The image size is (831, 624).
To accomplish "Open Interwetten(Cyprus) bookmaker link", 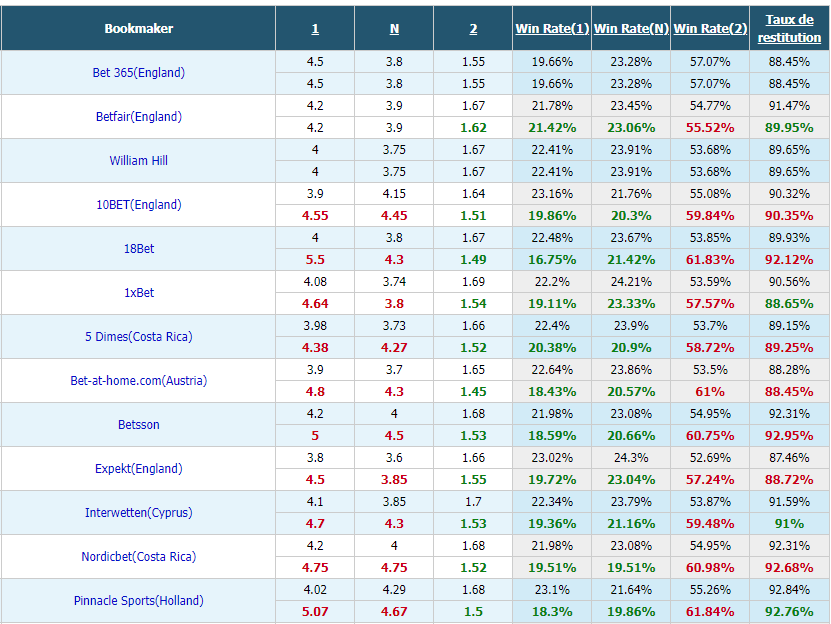I will (138, 513).
